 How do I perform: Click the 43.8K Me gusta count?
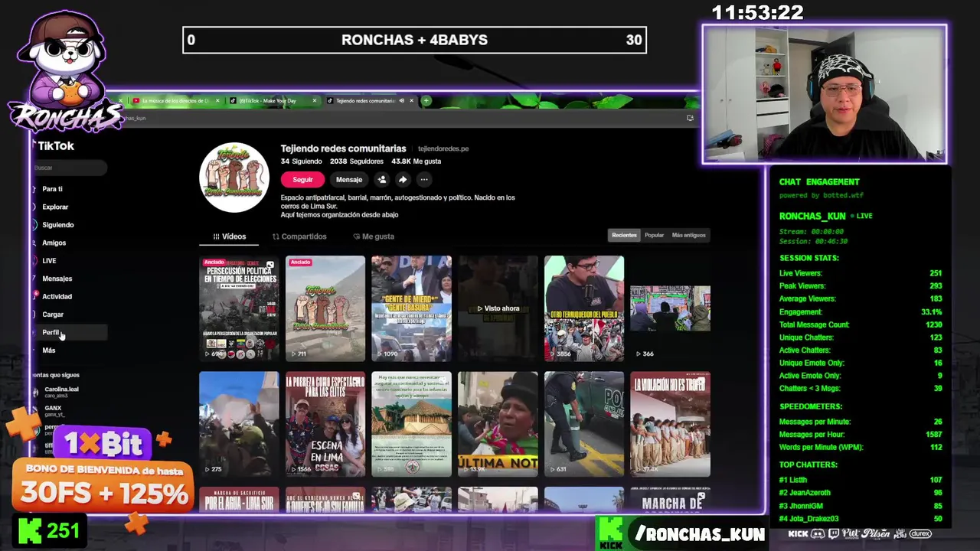point(416,161)
